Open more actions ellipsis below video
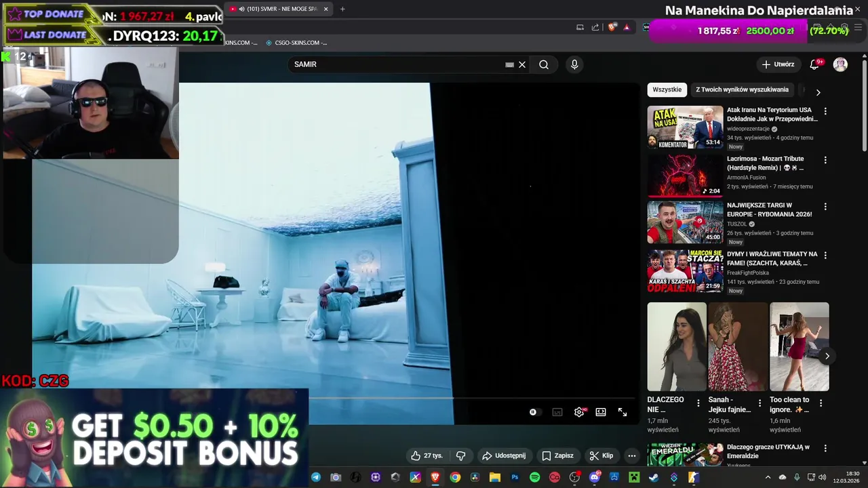 pos(632,455)
